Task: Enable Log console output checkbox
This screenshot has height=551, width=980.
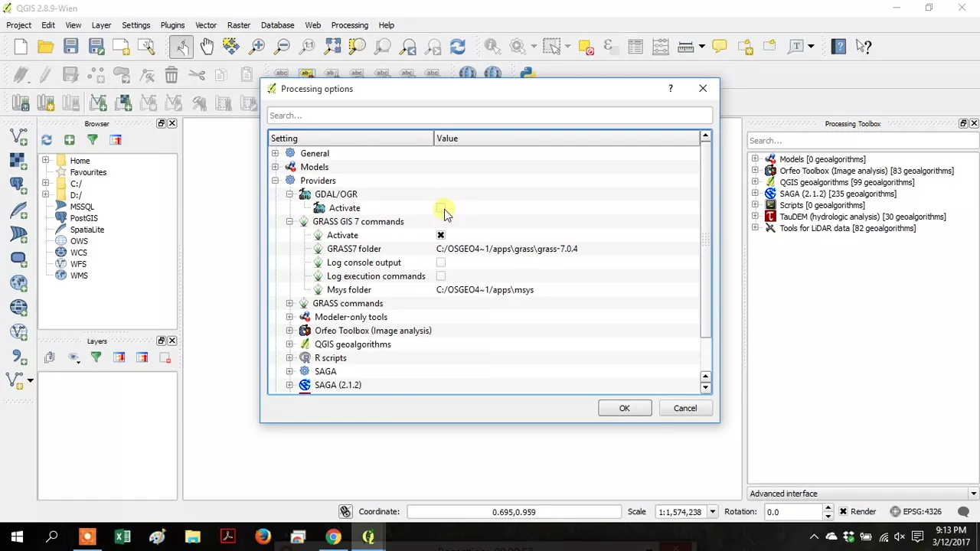Action: [441, 262]
